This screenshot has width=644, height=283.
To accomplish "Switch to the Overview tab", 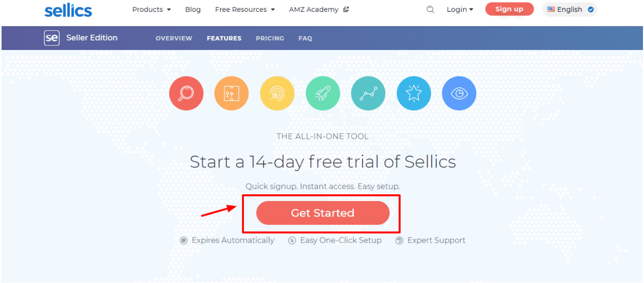I will tap(174, 38).
